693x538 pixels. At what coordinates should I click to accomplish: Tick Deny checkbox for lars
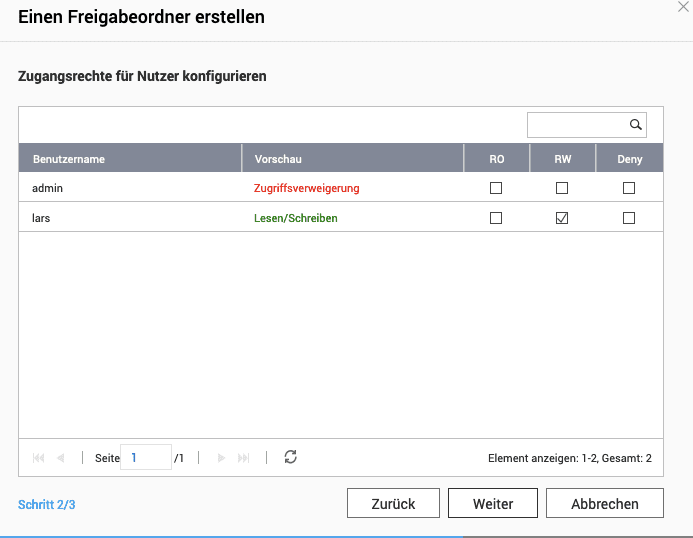[629, 218]
